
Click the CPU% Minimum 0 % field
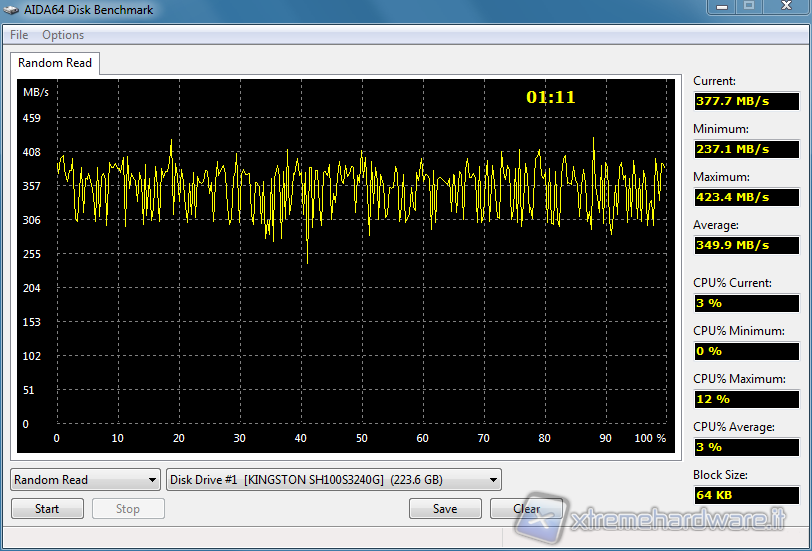coord(746,351)
